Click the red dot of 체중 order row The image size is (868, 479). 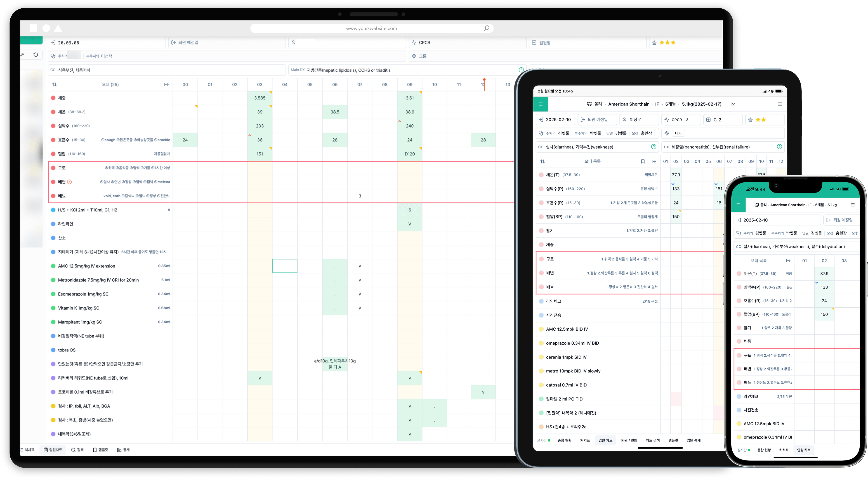(x=53, y=98)
